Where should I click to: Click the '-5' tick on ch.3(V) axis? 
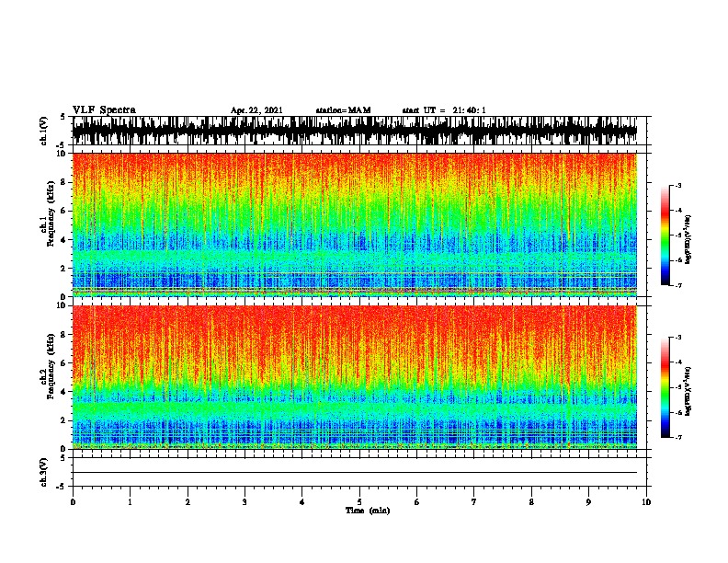pyautogui.click(x=62, y=487)
